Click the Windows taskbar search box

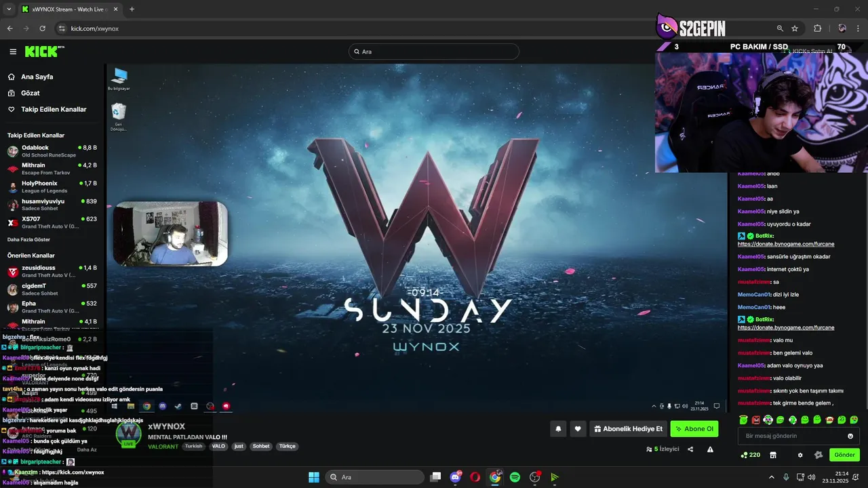[x=373, y=477]
